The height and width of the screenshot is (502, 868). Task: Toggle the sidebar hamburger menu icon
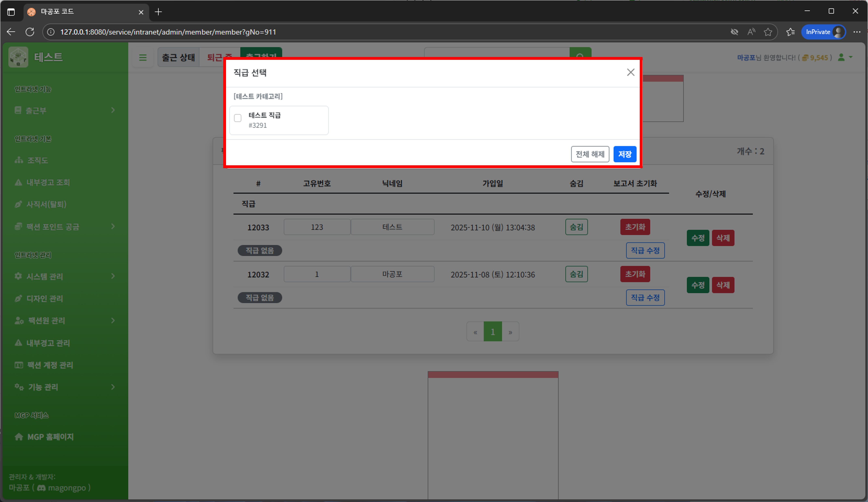[143, 57]
